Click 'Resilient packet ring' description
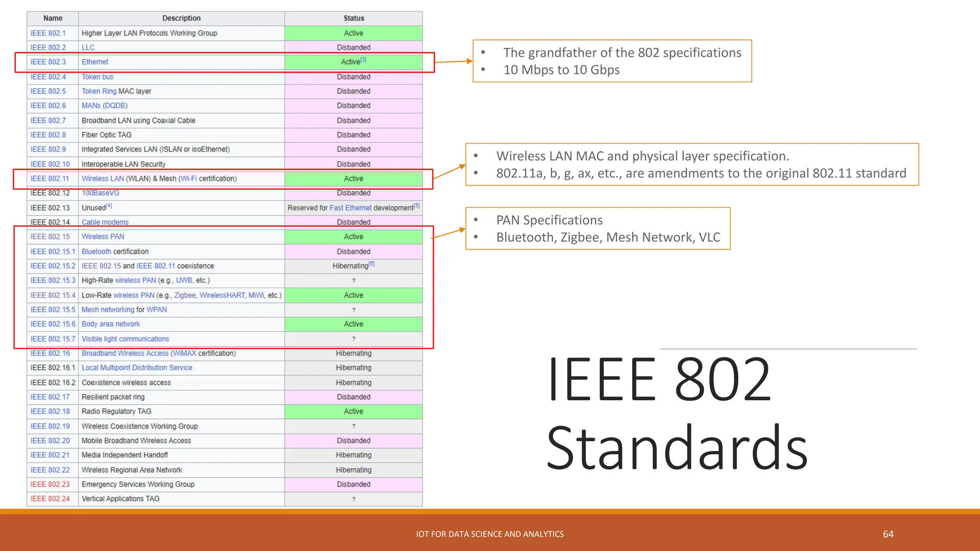This screenshot has height=551, width=980. pyautogui.click(x=113, y=397)
